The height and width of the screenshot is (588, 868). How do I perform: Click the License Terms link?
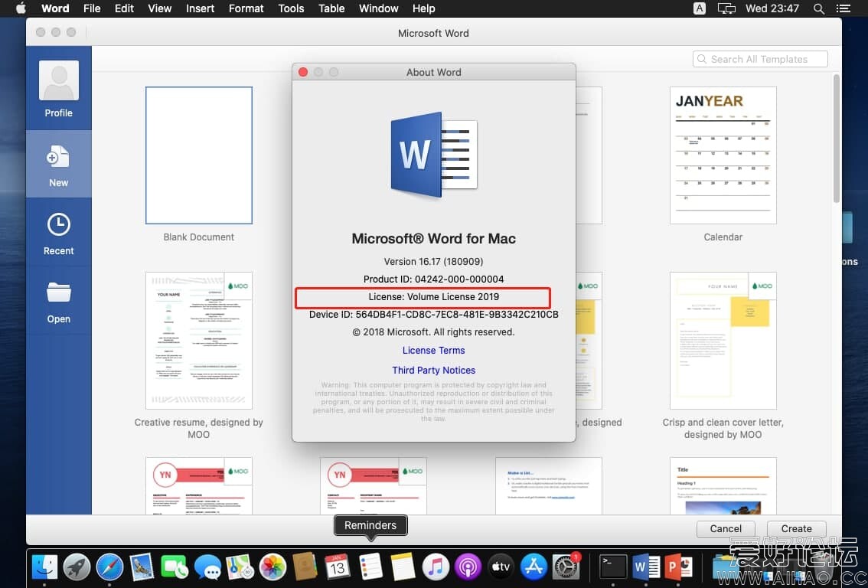[433, 350]
